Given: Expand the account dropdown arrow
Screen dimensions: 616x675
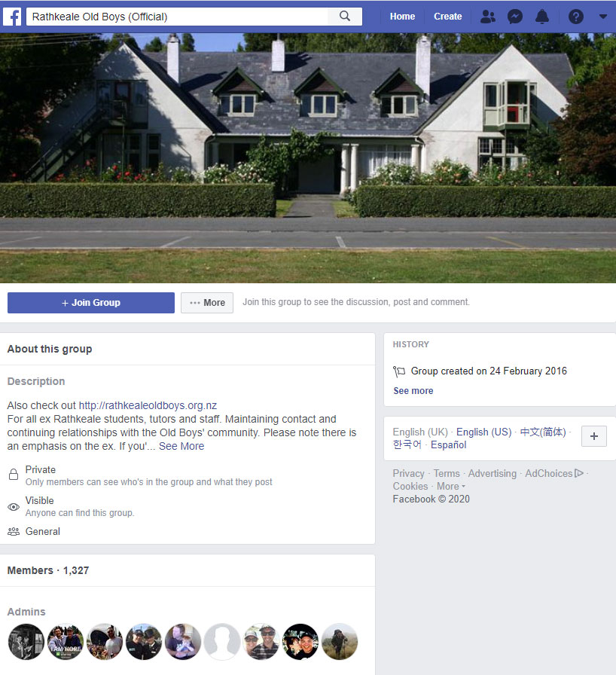Looking at the screenshot, I should coord(603,17).
